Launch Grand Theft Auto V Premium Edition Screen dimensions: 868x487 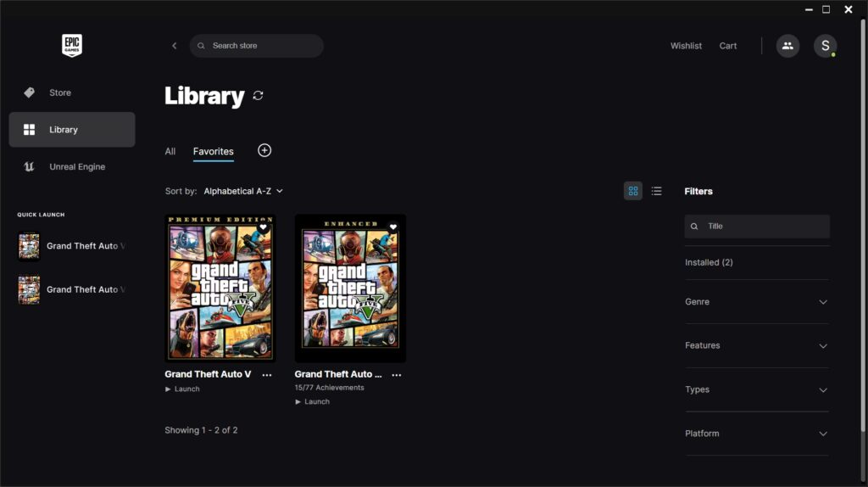coord(182,389)
